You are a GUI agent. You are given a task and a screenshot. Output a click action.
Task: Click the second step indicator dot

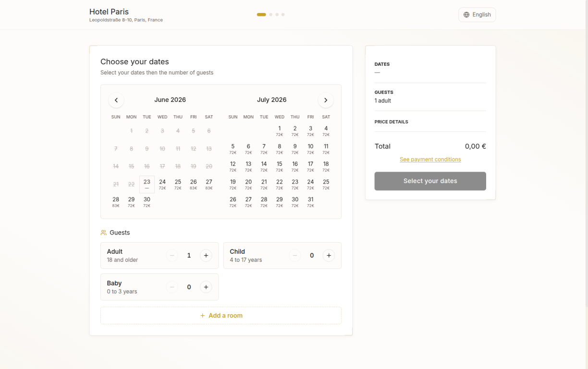click(271, 14)
